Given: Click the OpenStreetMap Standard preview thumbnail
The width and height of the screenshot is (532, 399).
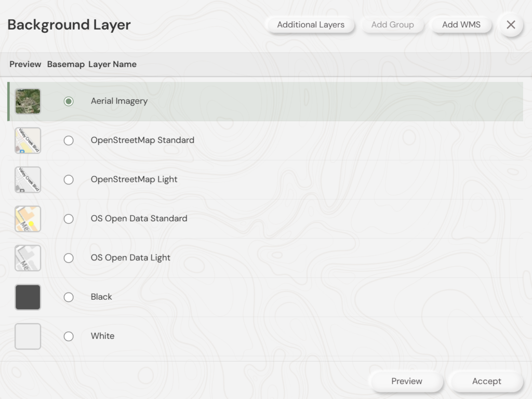Looking at the screenshot, I should coord(28,140).
